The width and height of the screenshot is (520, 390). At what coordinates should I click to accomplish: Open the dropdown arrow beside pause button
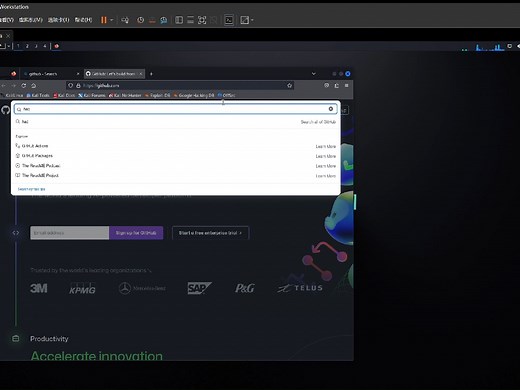[112, 20]
